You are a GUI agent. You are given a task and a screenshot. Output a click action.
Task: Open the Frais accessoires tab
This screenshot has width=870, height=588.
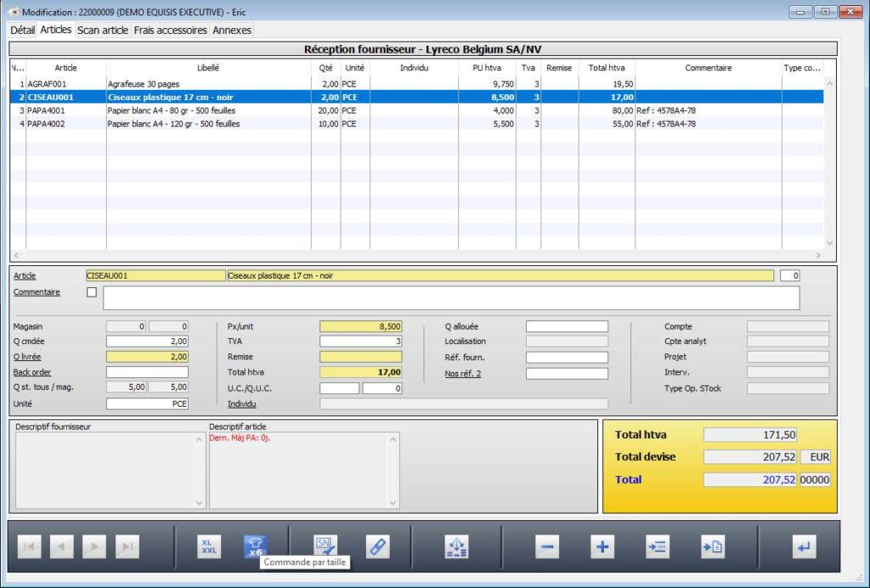click(x=170, y=30)
